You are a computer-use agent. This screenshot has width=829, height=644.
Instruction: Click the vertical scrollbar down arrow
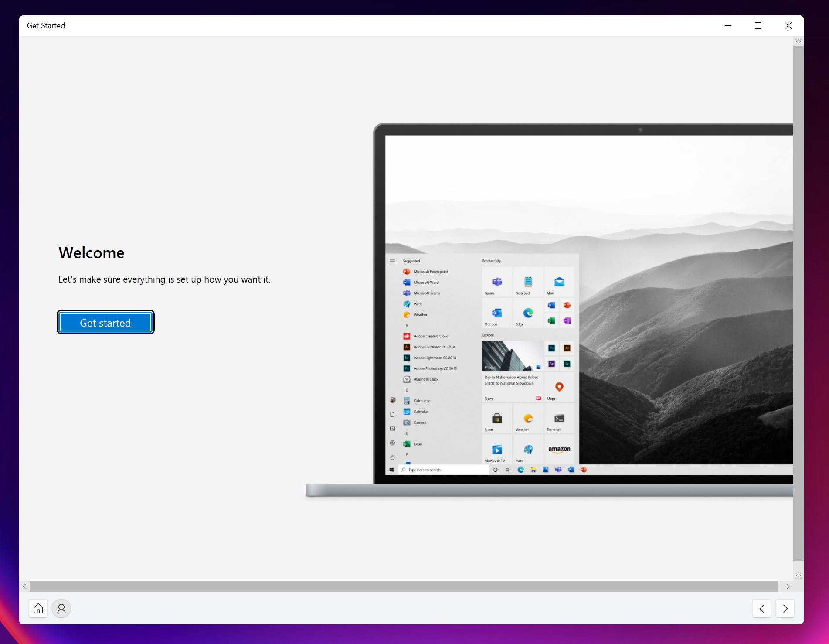798,576
